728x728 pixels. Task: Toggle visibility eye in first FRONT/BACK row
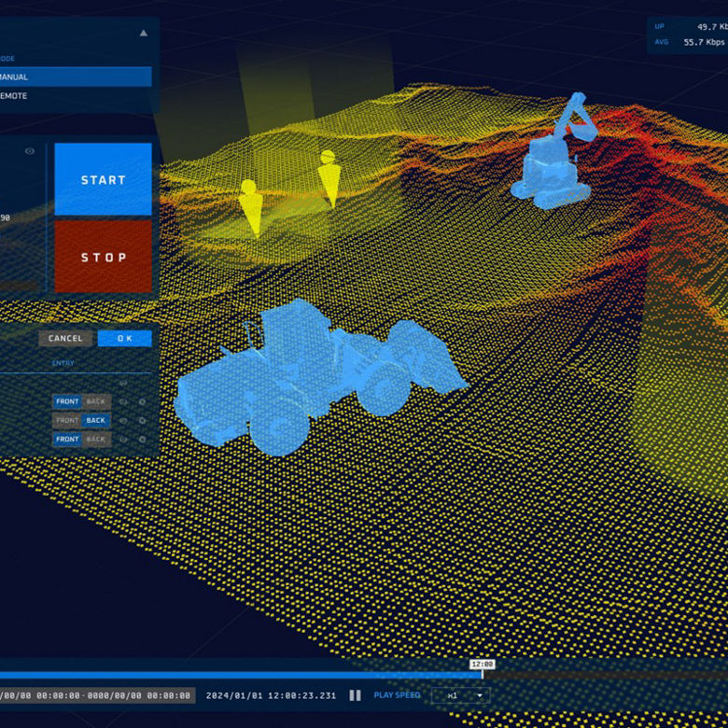point(123,401)
